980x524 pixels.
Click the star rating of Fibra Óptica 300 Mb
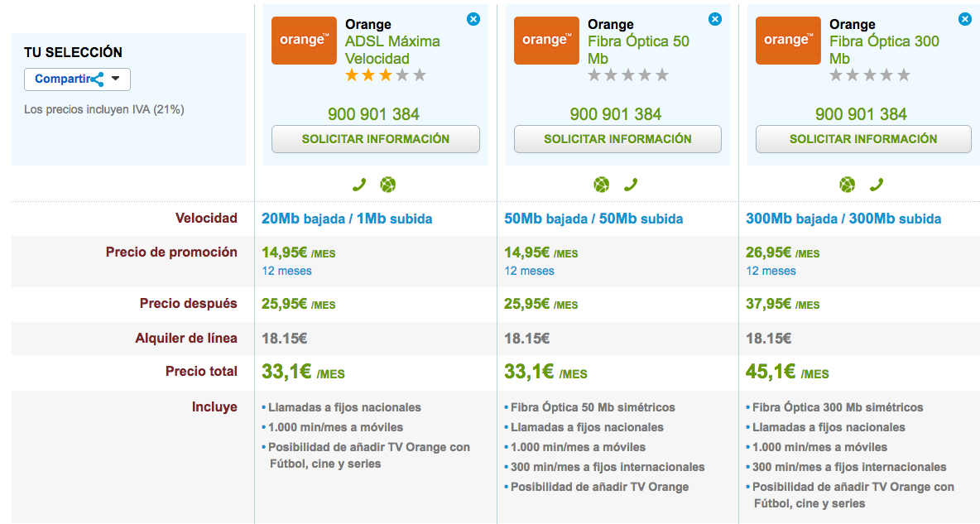(870, 75)
